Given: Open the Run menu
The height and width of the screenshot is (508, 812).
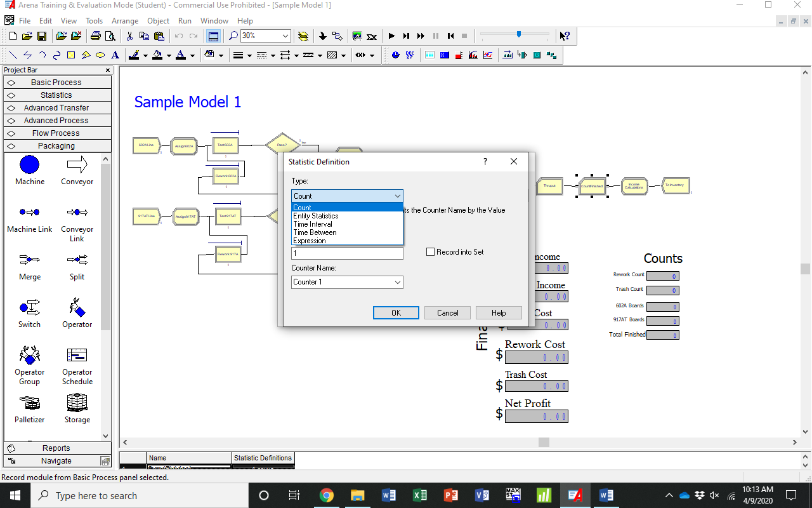Looking at the screenshot, I should pos(185,21).
